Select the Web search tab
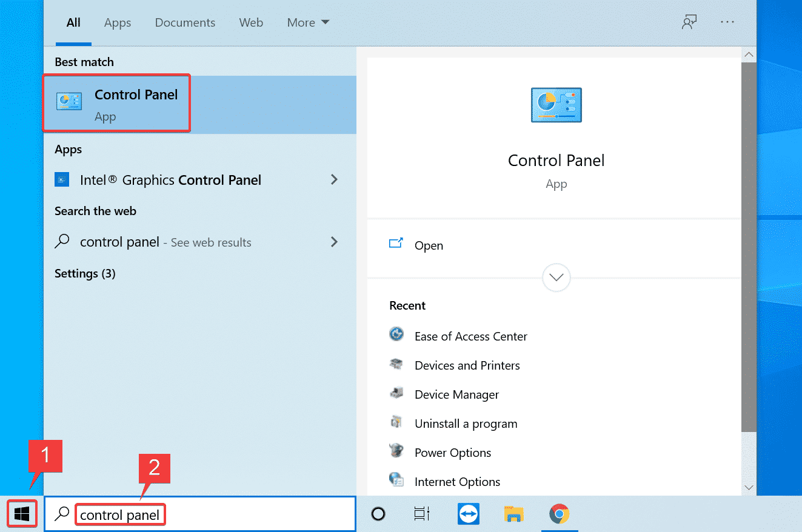 click(x=251, y=23)
